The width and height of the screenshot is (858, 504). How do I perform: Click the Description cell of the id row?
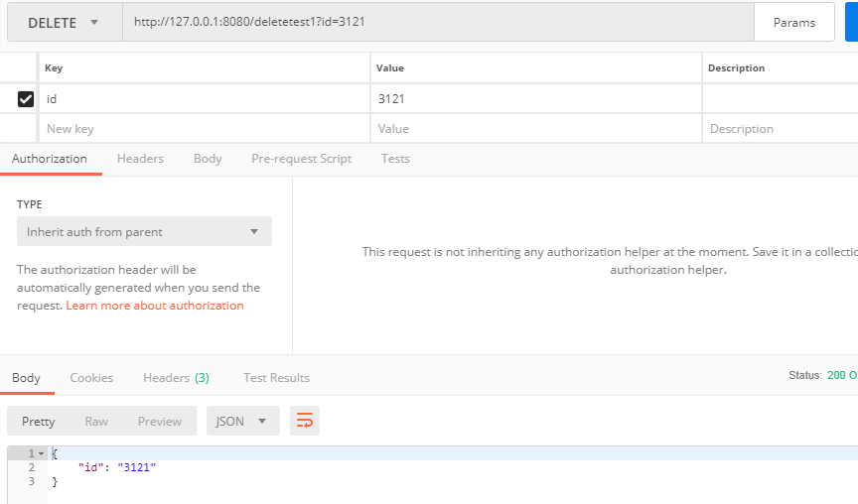[781, 99]
